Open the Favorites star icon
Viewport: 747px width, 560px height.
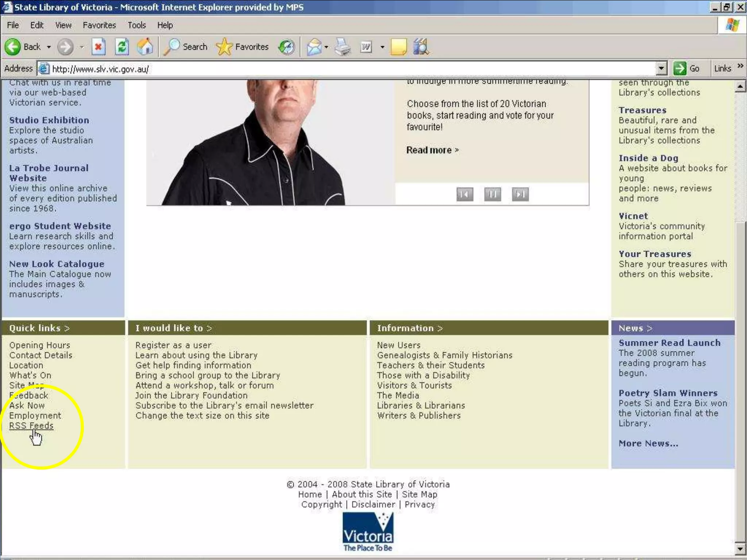(x=224, y=47)
